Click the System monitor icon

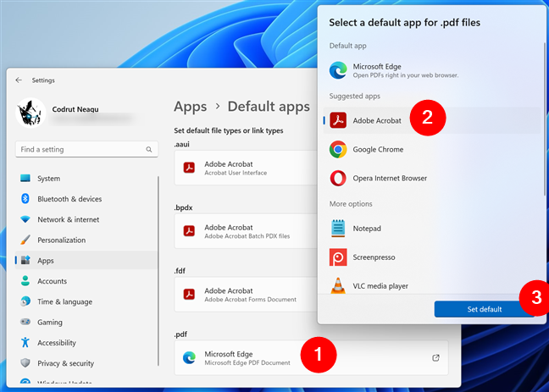pyautogui.click(x=25, y=178)
